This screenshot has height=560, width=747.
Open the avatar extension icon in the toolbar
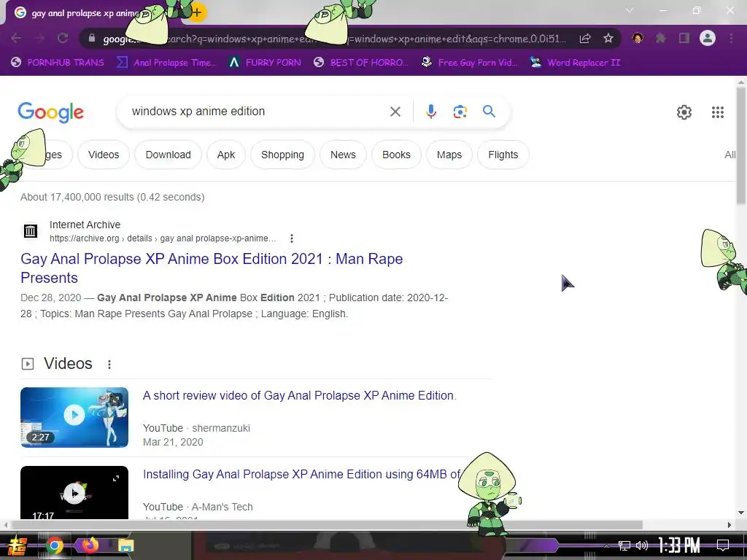638,38
